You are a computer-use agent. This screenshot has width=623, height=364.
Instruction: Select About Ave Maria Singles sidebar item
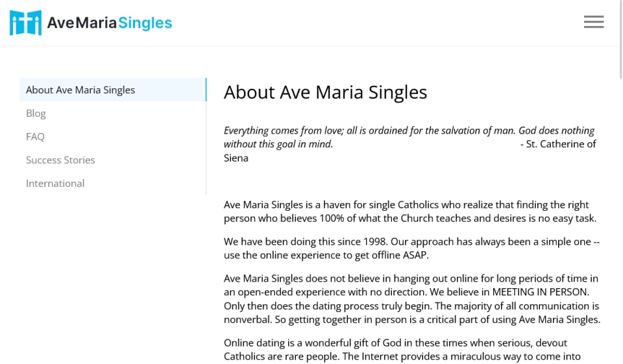point(80,90)
